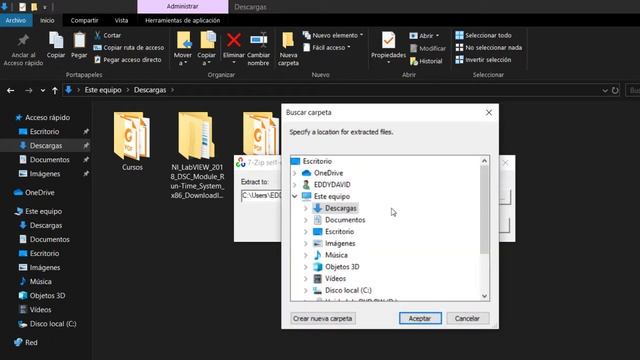
Task: Click Descargas in the address breadcrumb
Action: click(150, 90)
